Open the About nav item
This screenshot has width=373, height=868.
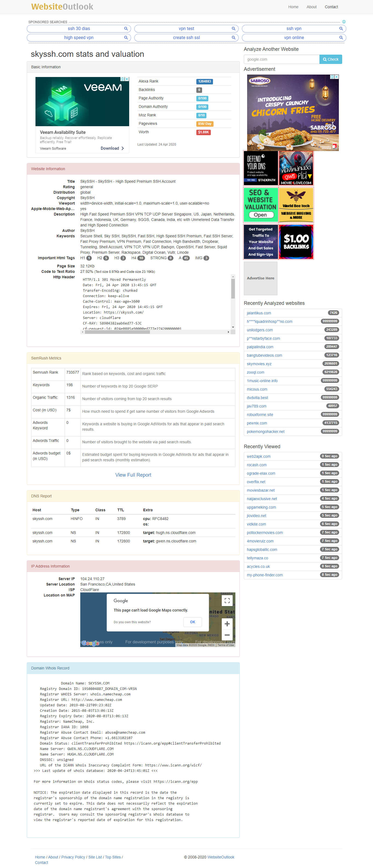tap(311, 7)
